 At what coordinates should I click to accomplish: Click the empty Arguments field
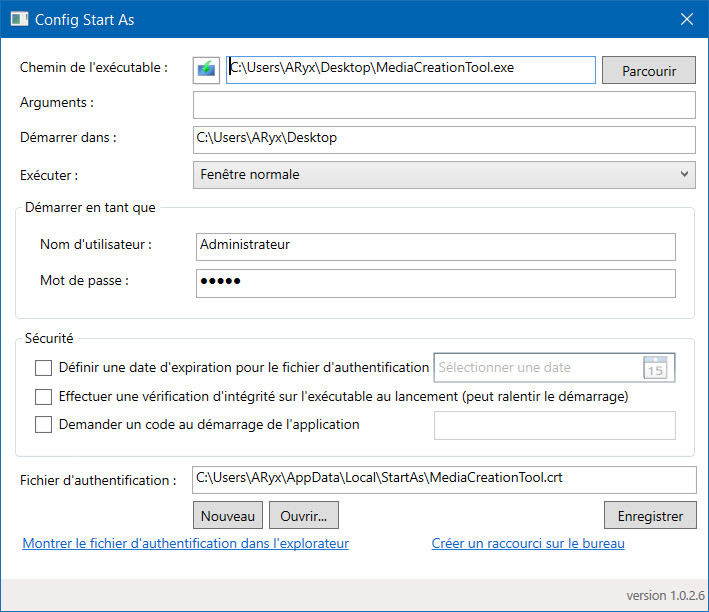coord(444,105)
